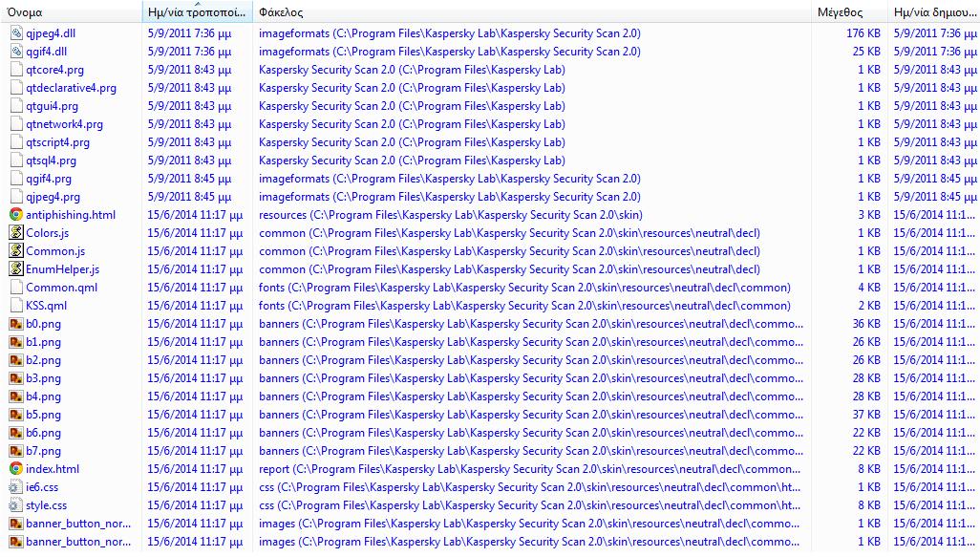Image resolution: width=980 pixels, height=557 pixels.
Task: Click the Common.qml file name
Action: point(61,287)
